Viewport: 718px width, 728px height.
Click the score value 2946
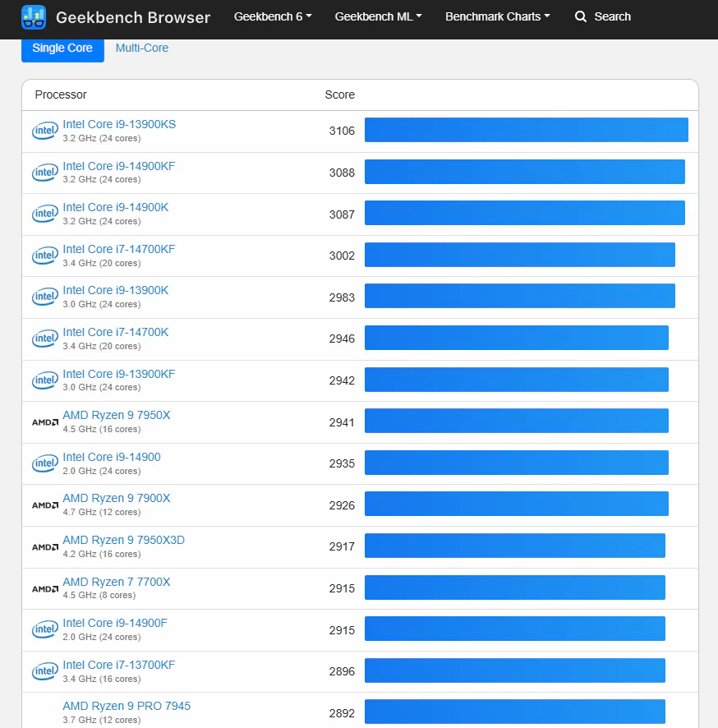342,339
